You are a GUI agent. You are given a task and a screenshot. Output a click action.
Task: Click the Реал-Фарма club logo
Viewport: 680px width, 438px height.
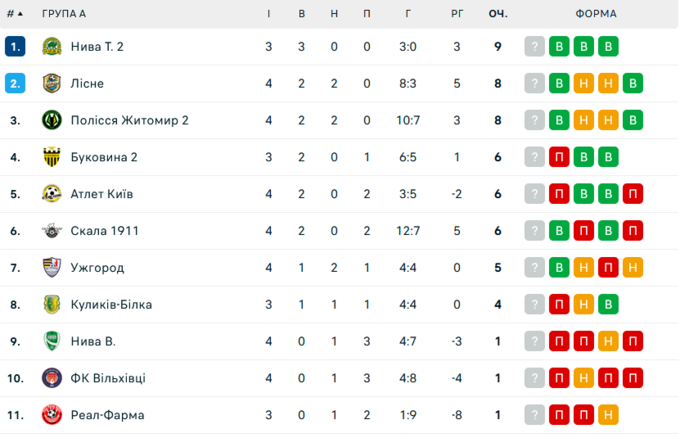52,415
